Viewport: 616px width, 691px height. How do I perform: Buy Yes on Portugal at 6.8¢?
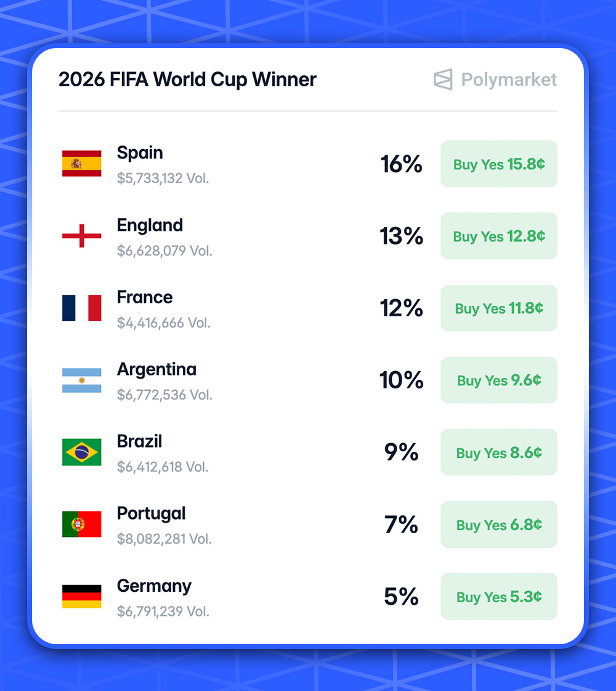(498, 525)
